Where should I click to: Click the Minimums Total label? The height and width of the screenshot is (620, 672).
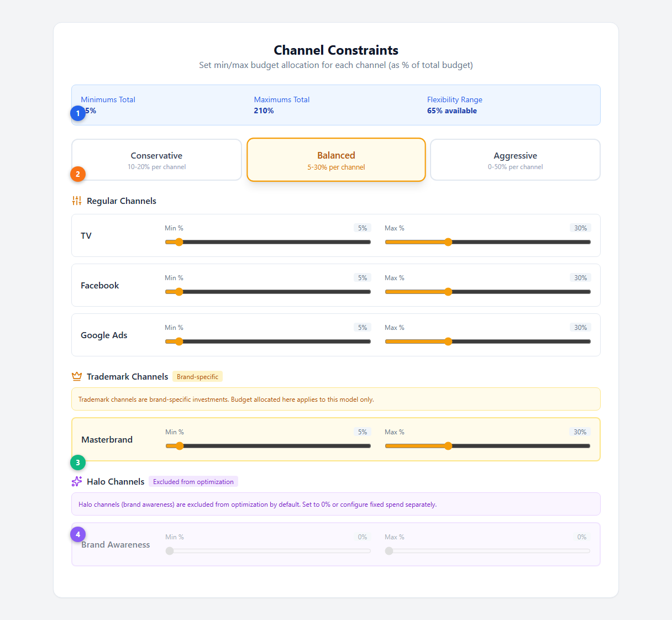pos(108,99)
